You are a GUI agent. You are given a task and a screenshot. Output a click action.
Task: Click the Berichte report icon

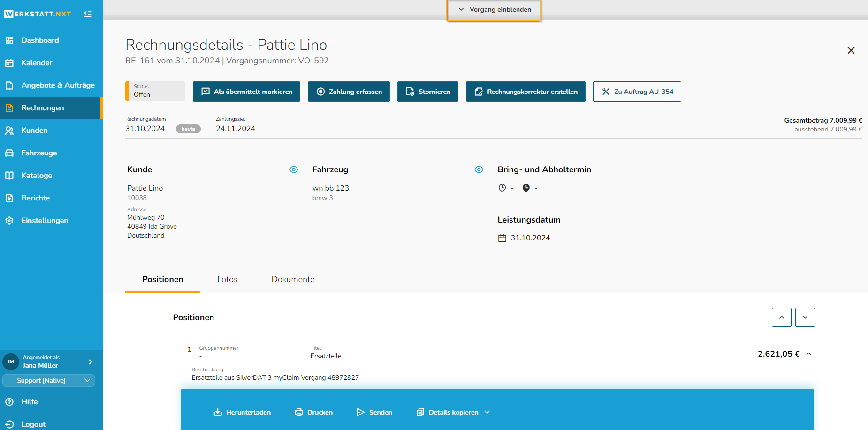pyautogui.click(x=9, y=198)
